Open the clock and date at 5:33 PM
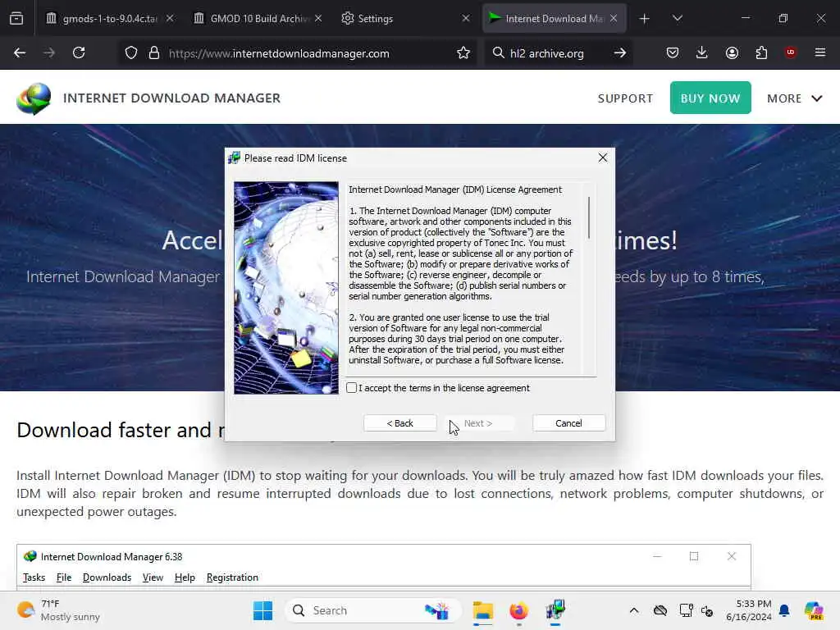This screenshot has height=630, width=840. (x=748, y=610)
